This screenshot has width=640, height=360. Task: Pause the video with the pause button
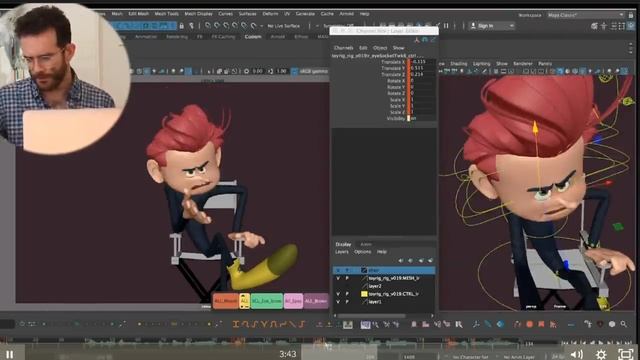coord(10,354)
